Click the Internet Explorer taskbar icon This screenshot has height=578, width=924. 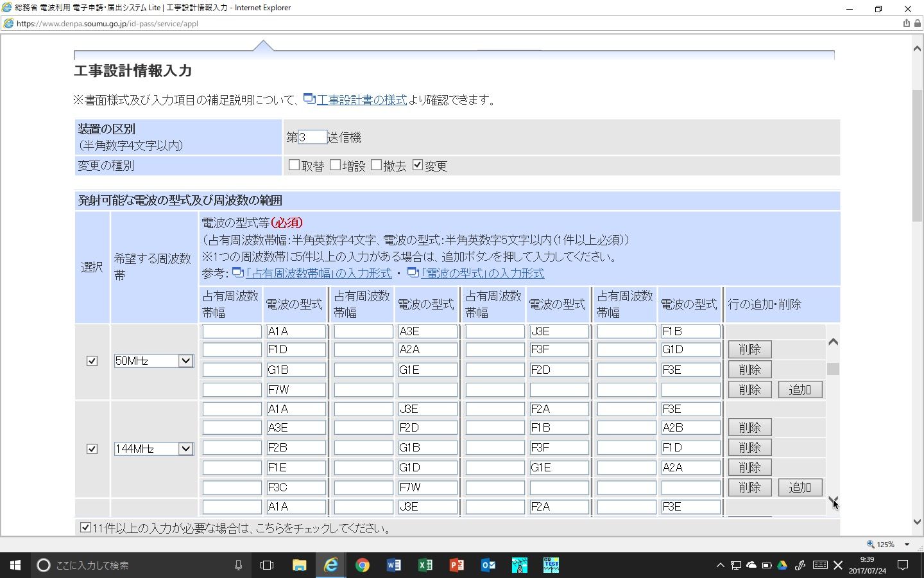331,565
